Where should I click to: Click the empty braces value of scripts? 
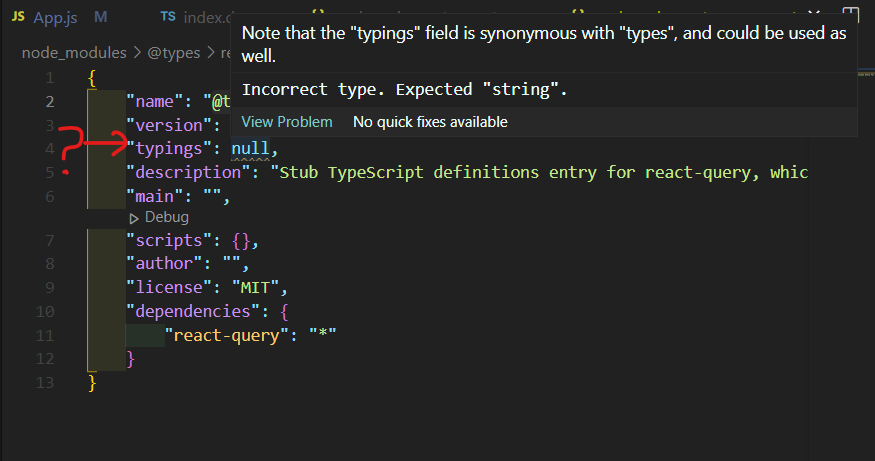click(241, 241)
